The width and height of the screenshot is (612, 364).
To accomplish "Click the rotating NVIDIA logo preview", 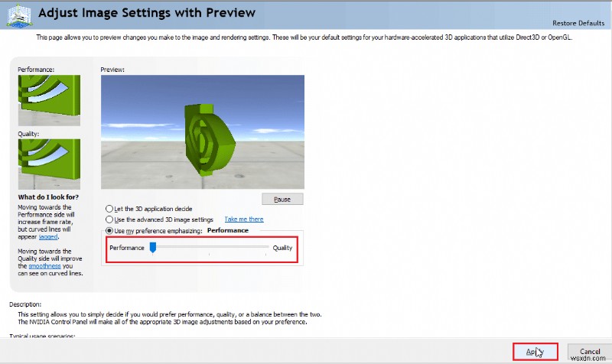I will 203,132.
